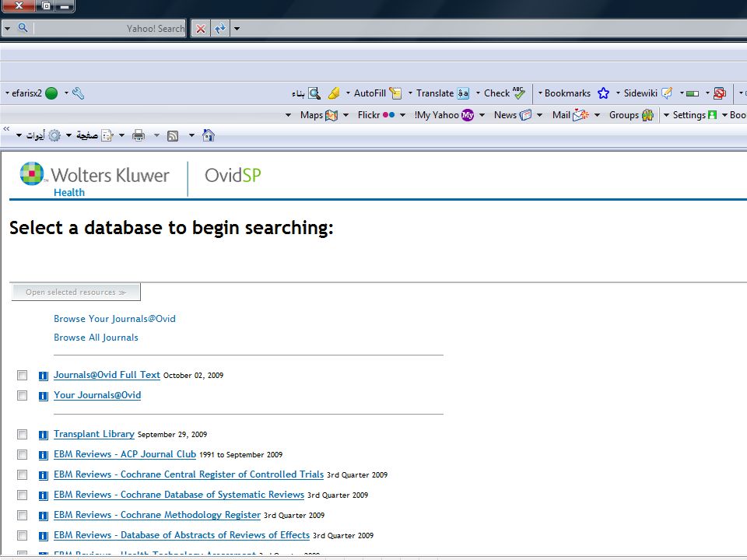
Task: Open Yahoo Maps from toolbar
Action: click(x=319, y=115)
